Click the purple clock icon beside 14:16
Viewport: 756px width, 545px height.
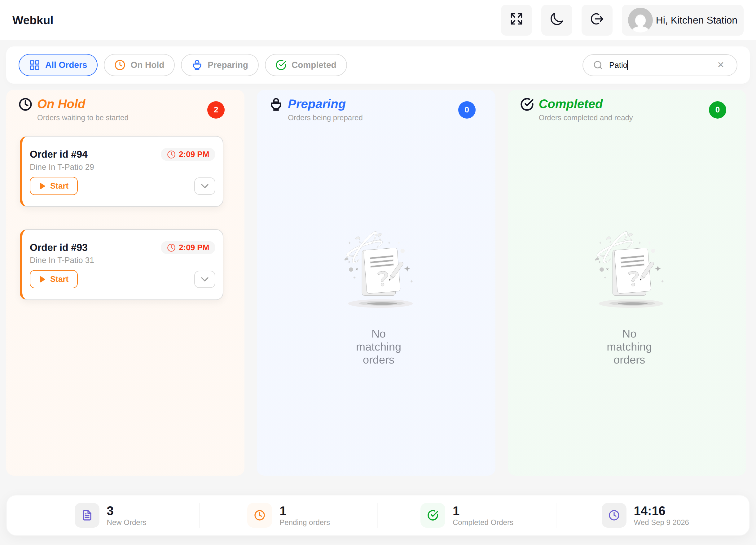(x=614, y=515)
